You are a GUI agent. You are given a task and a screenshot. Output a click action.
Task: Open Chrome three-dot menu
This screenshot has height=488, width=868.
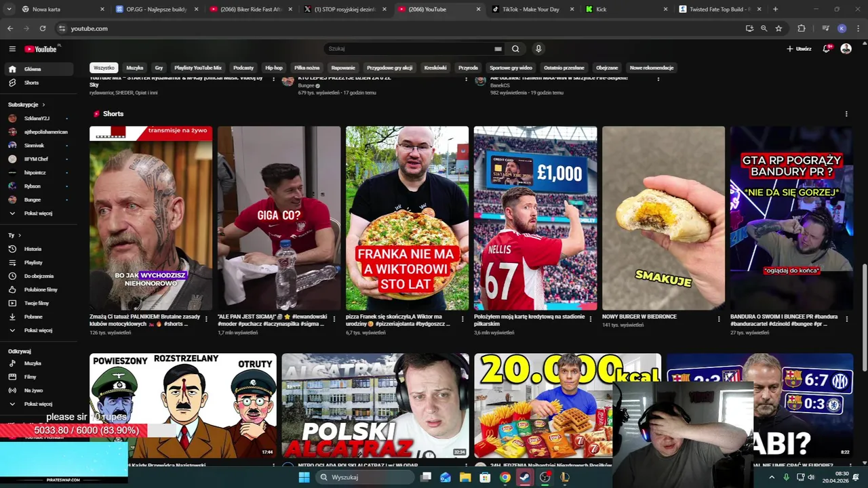click(857, 28)
